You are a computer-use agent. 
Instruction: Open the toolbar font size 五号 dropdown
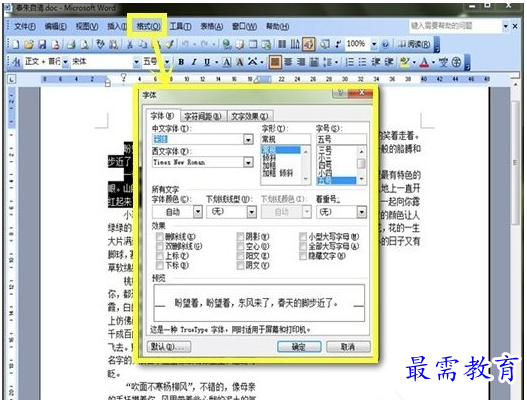tap(167, 62)
